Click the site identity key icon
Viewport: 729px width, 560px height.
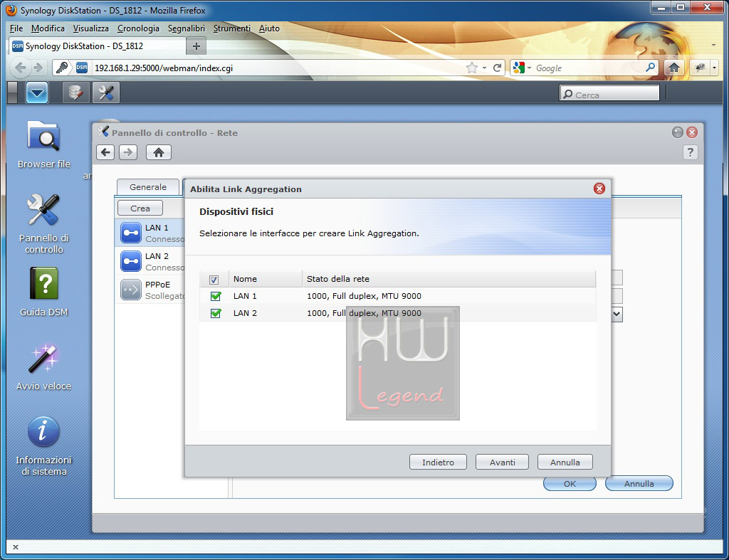pyautogui.click(x=62, y=68)
